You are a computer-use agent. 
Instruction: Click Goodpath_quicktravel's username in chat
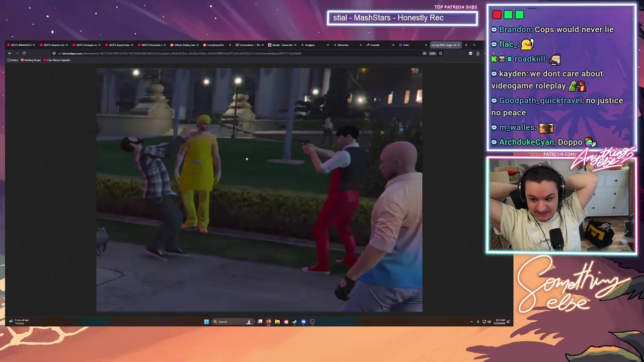coord(540,101)
